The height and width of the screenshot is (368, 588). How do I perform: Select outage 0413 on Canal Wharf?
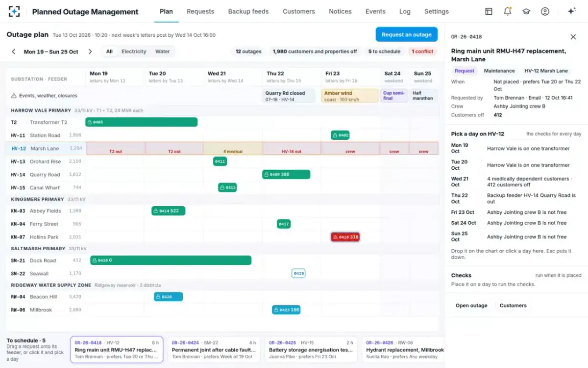[227, 187]
